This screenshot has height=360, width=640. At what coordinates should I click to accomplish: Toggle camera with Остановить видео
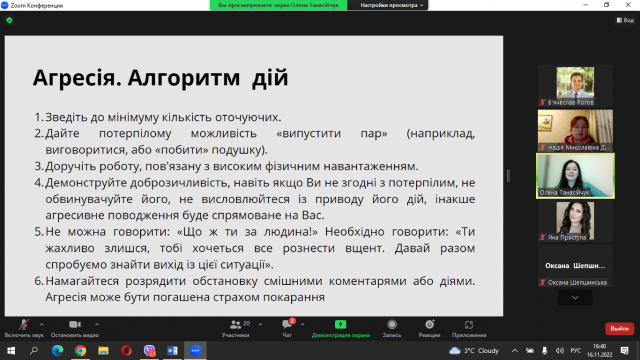(x=75, y=329)
